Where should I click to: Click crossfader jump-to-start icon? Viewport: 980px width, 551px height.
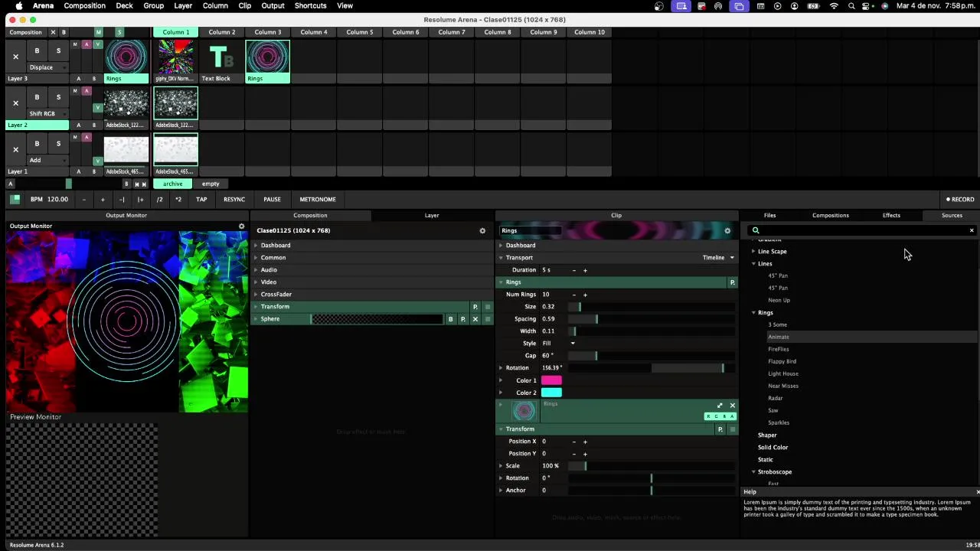point(137,184)
